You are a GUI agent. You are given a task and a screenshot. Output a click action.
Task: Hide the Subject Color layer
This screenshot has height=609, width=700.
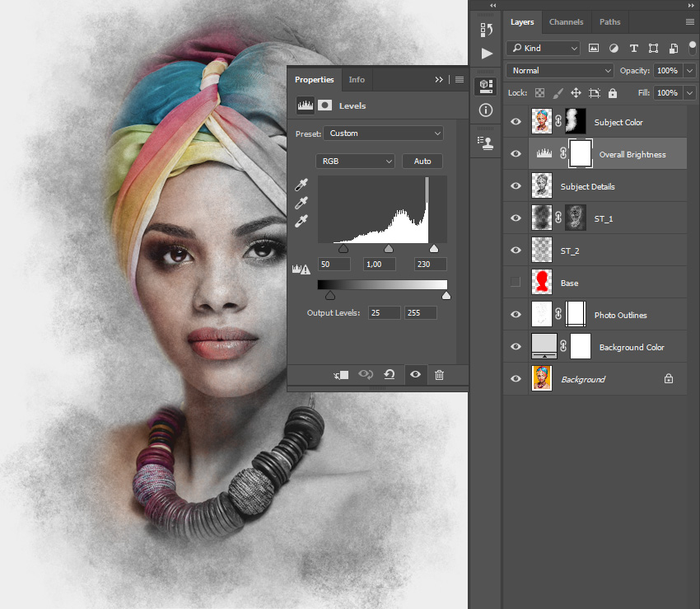click(516, 121)
